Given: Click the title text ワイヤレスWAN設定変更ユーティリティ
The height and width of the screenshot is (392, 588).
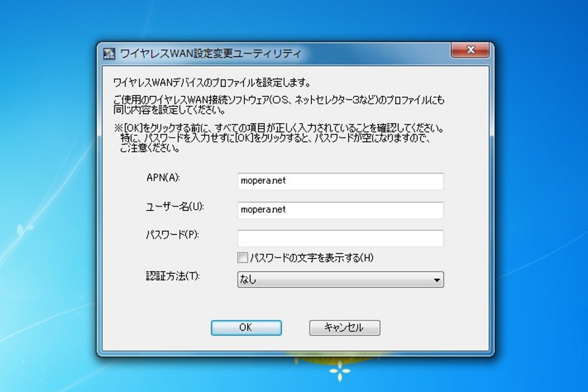Looking at the screenshot, I should [x=211, y=53].
